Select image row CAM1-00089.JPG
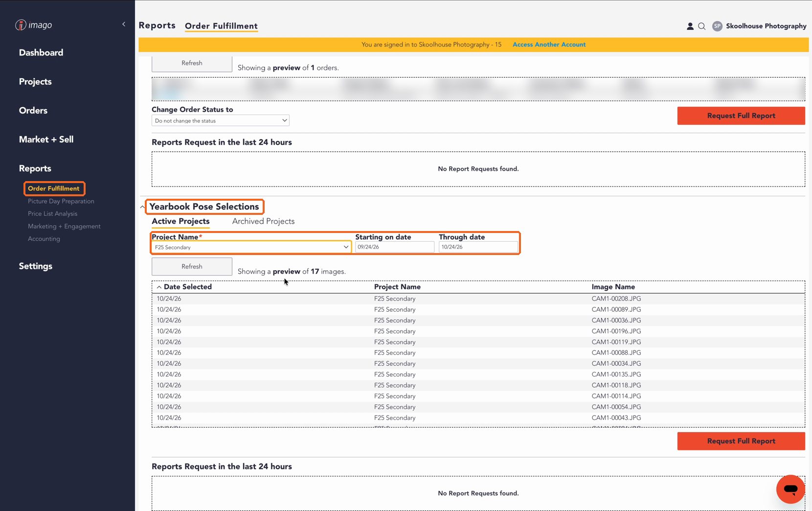Viewport: 812px width, 511px height. tap(478, 310)
